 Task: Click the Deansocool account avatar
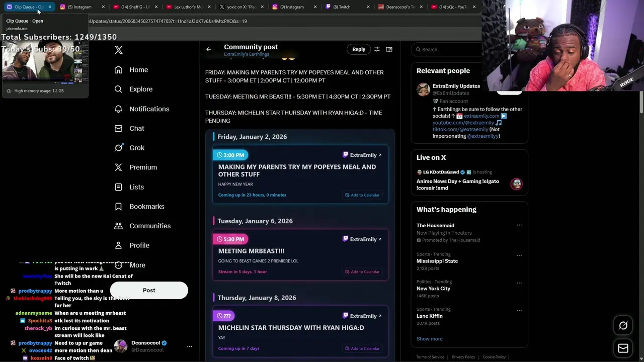coord(121,346)
